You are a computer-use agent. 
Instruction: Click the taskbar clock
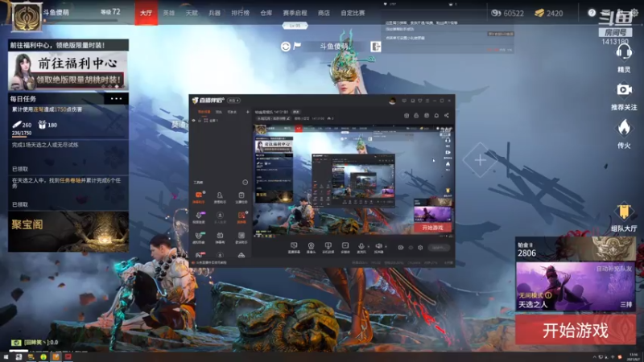click(634, 356)
